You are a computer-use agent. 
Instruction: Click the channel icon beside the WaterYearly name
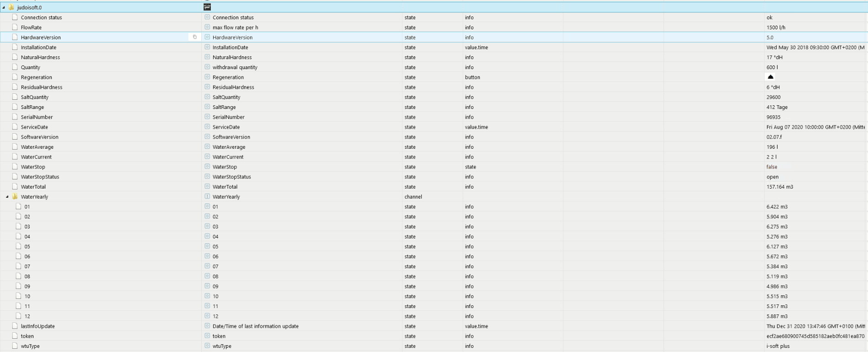coord(207,196)
